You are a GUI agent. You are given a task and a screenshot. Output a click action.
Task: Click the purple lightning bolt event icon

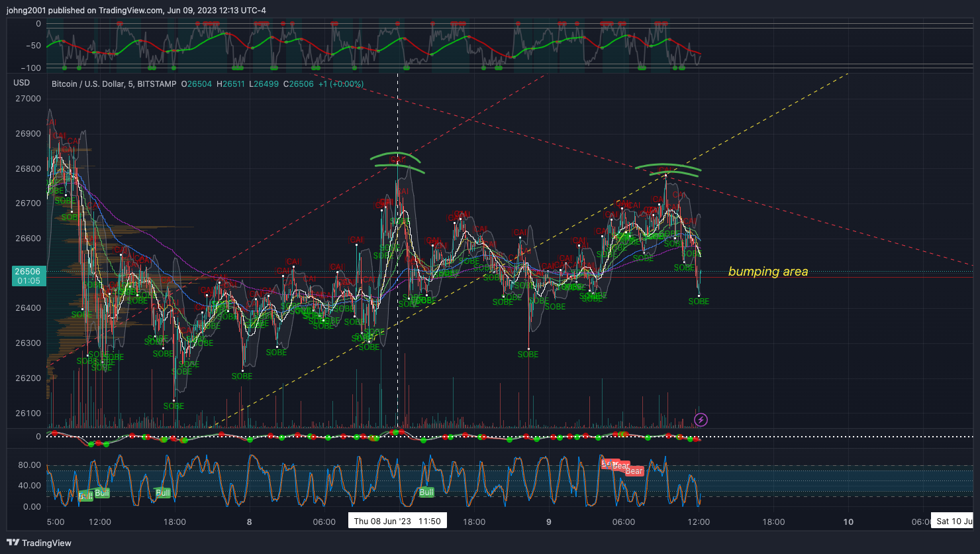click(701, 419)
